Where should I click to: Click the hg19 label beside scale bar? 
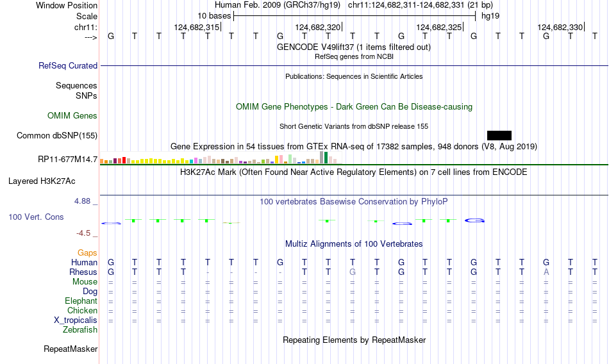[490, 16]
